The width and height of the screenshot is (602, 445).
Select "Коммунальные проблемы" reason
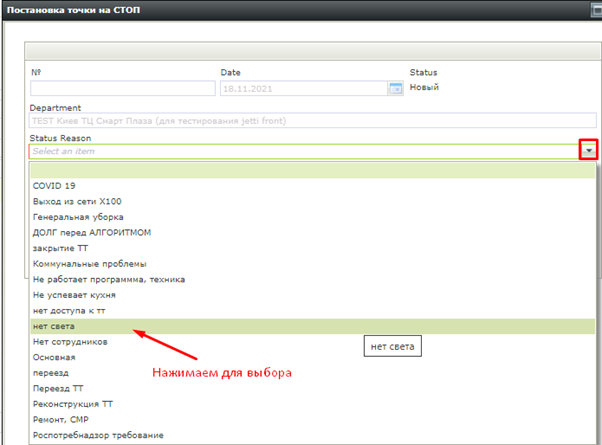coord(313,264)
